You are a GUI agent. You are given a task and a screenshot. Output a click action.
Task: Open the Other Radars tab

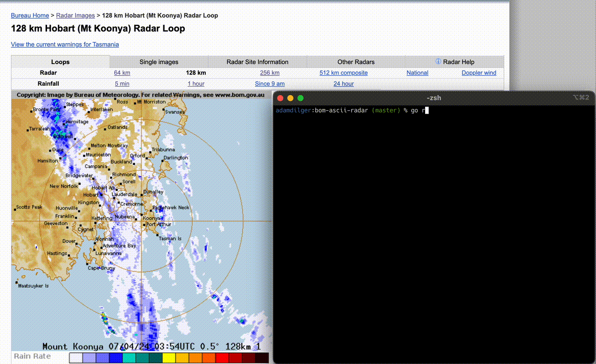[x=356, y=61]
